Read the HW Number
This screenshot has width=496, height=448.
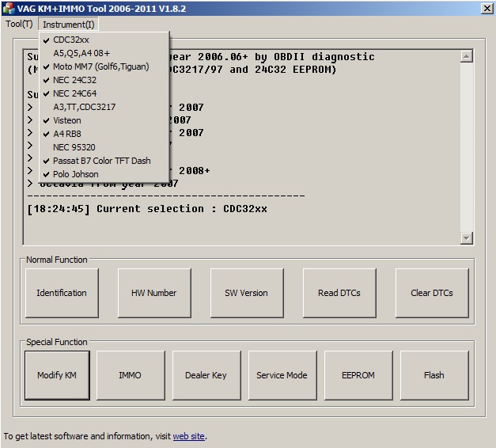point(154,293)
